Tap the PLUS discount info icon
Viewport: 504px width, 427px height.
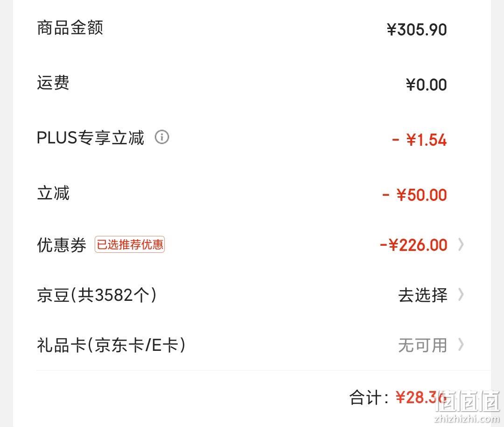tap(161, 137)
